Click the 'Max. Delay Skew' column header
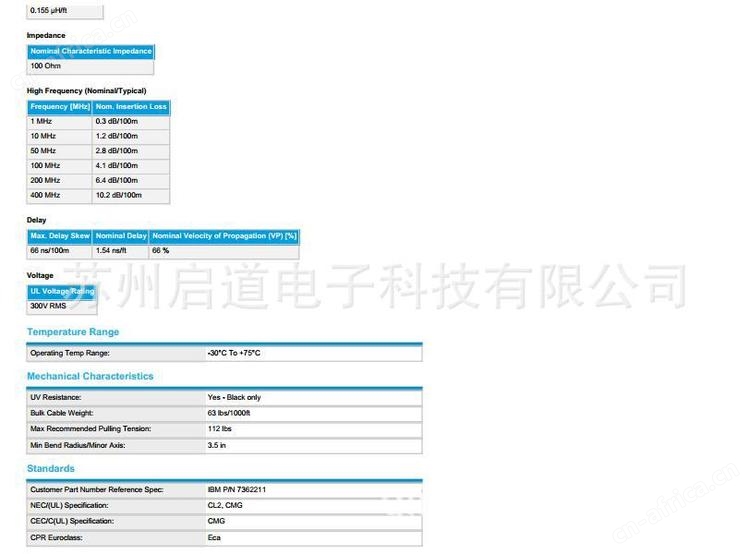This screenshot has width=750, height=554. (x=60, y=236)
